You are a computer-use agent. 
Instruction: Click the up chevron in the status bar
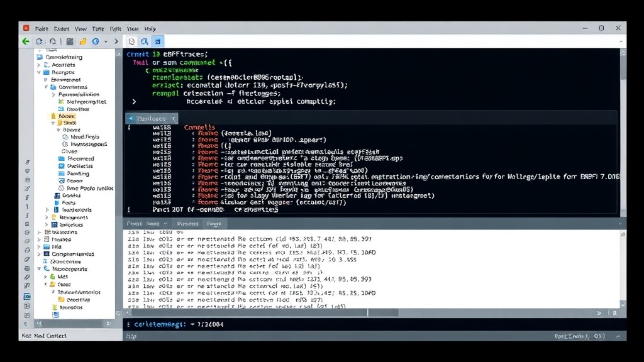click(618, 336)
